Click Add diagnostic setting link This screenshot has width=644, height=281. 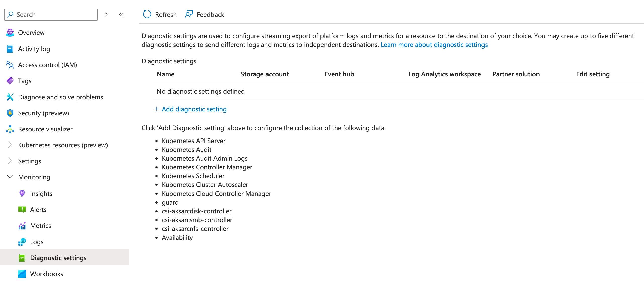point(190,109)
